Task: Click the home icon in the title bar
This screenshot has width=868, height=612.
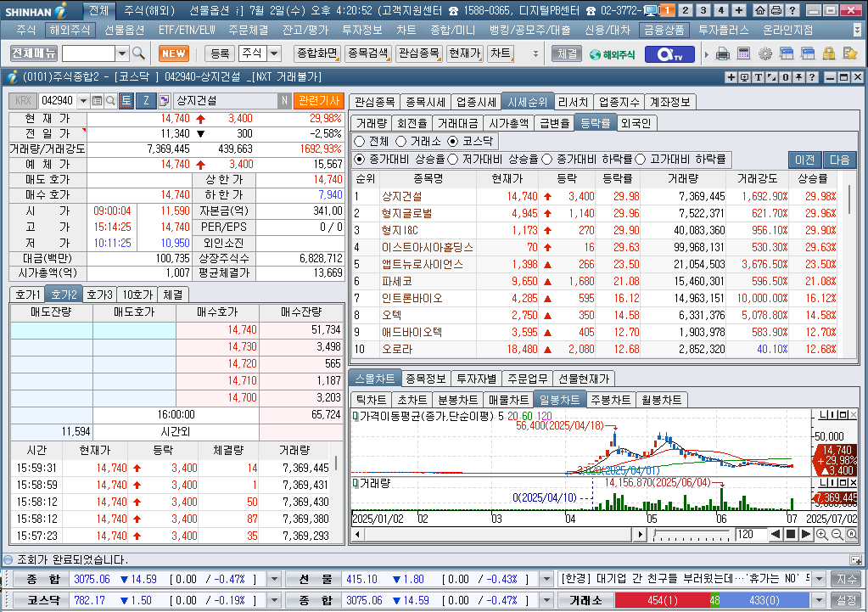Action: 760,10
